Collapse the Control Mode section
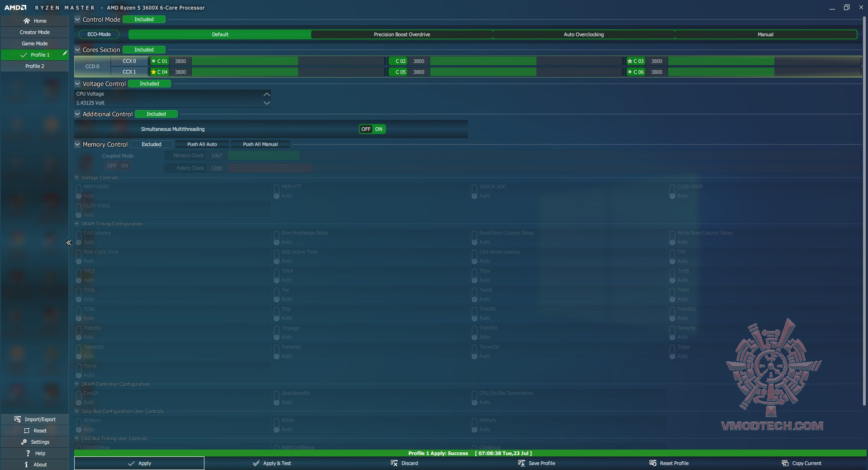 click(77, 19)
